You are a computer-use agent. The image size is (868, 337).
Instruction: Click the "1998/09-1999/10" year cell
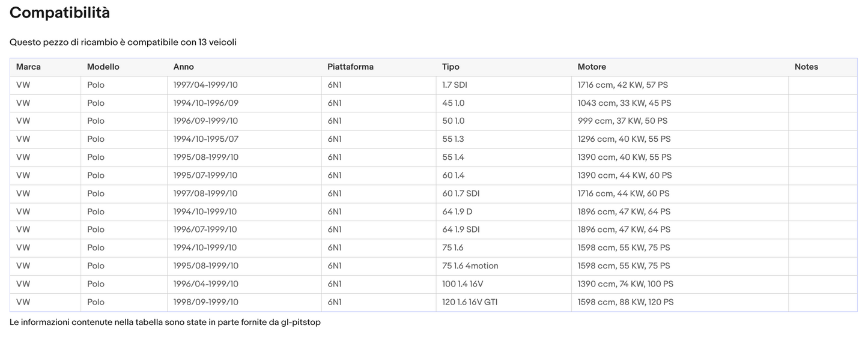[205, 302]
